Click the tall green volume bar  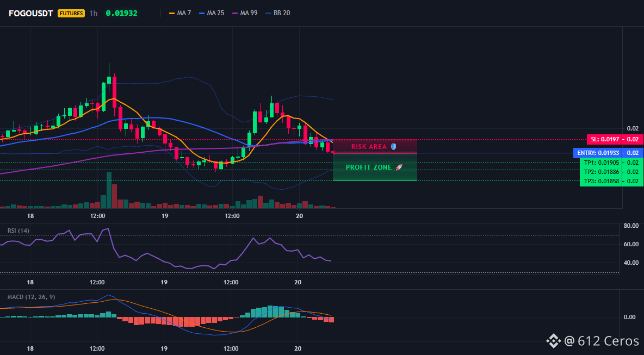point(109,190)
